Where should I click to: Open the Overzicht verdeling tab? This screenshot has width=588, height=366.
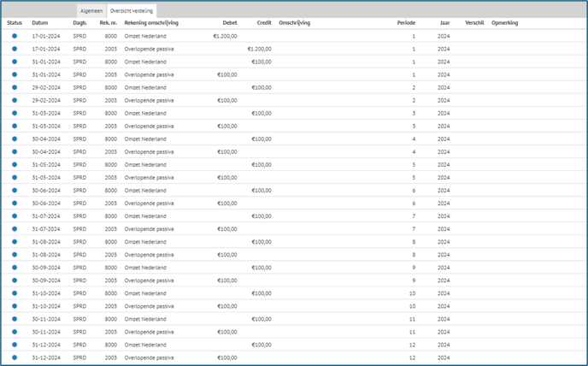coord(132,11)
